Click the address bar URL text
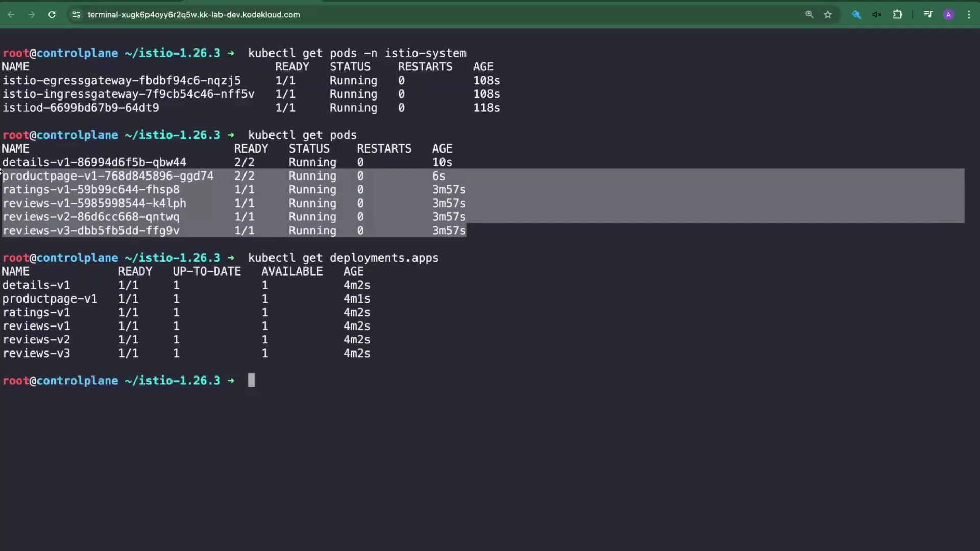This screenshot has height=551, width=980. tap(193, 15)
